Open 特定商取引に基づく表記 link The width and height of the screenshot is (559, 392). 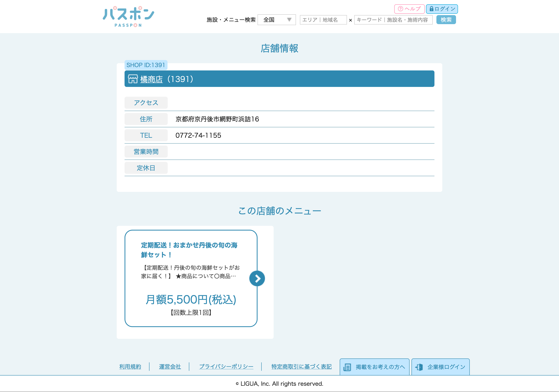301,366
